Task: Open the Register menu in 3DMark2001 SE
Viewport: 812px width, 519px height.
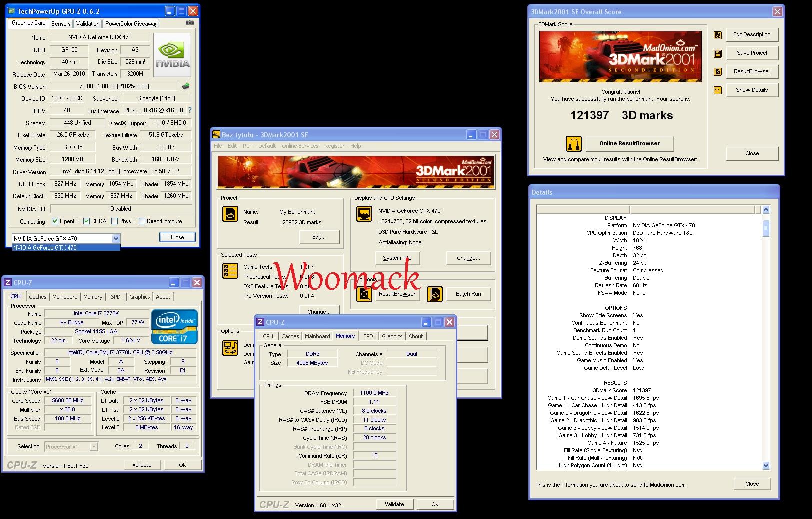Action: coord(334,146)
